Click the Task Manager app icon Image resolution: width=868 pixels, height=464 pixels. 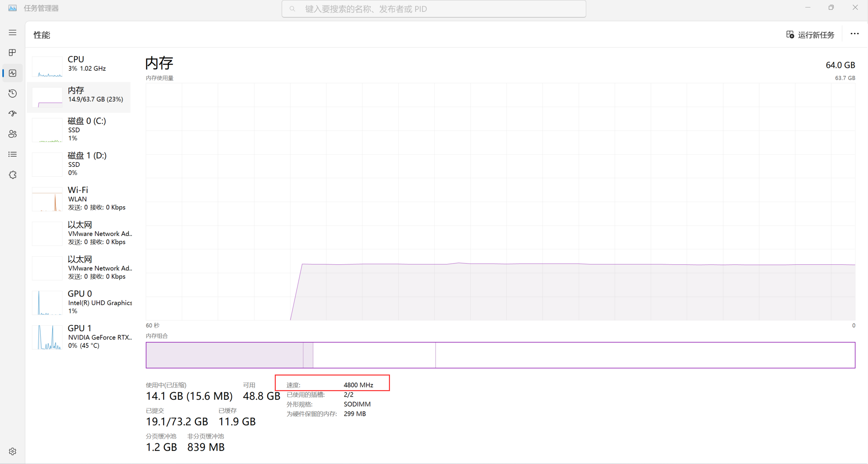click(x=13, y=8)
